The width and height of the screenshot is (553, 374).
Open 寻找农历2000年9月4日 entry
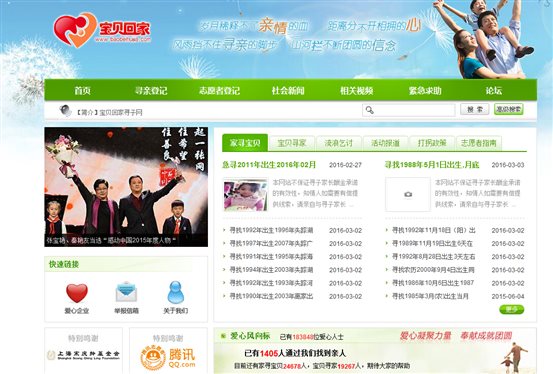pyautogui.click(x=433, y=270)
